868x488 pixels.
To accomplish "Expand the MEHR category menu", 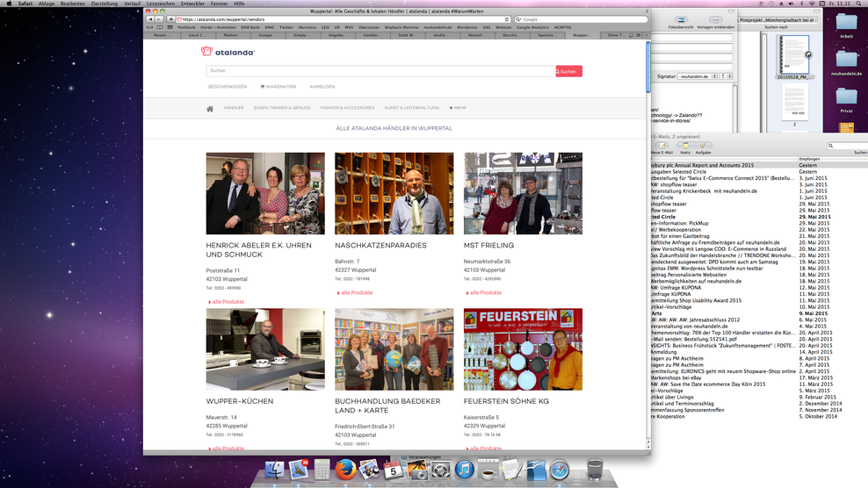I will click(x=458, y=108).
